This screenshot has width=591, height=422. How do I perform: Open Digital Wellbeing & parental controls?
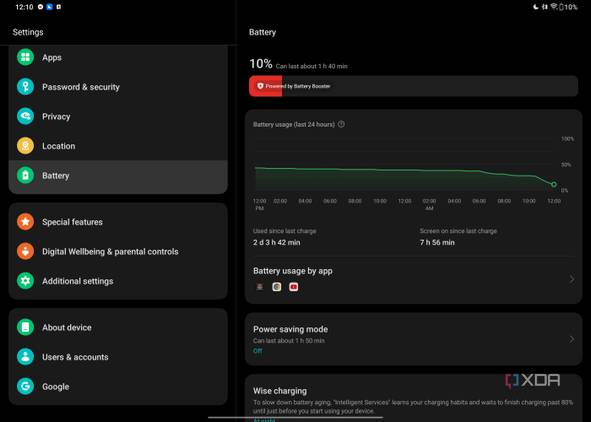coord(118,251)
